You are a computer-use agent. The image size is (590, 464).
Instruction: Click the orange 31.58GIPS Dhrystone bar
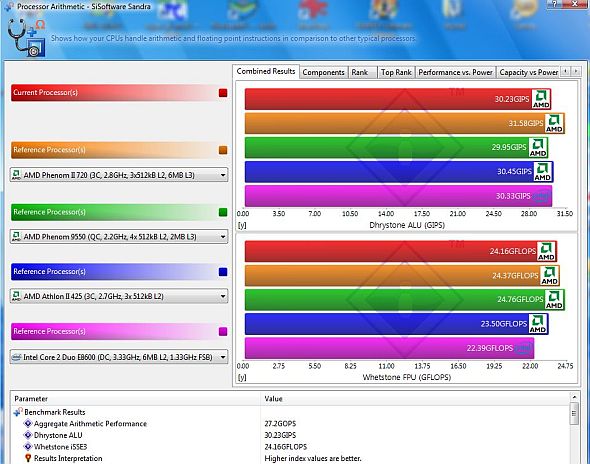[x=404, y=123]
